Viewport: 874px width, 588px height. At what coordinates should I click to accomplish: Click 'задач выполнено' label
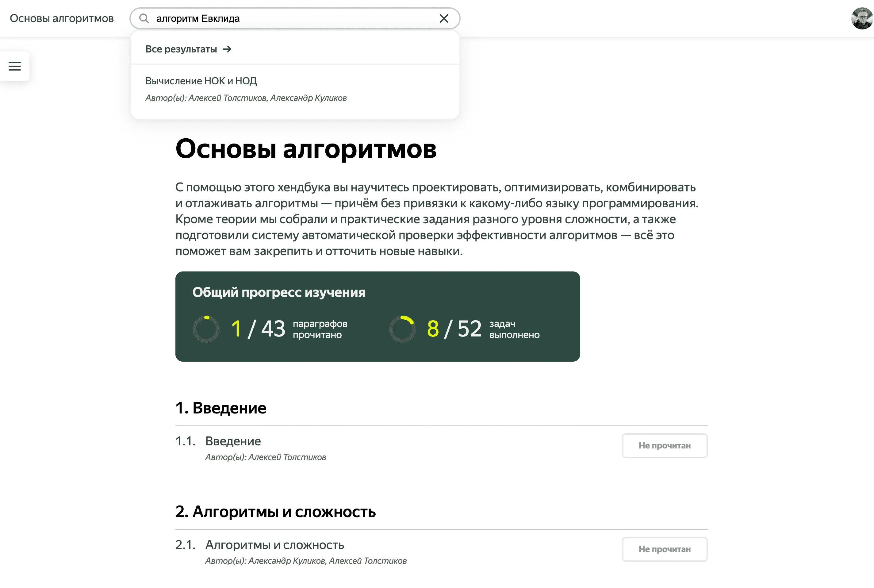[514, 329]
